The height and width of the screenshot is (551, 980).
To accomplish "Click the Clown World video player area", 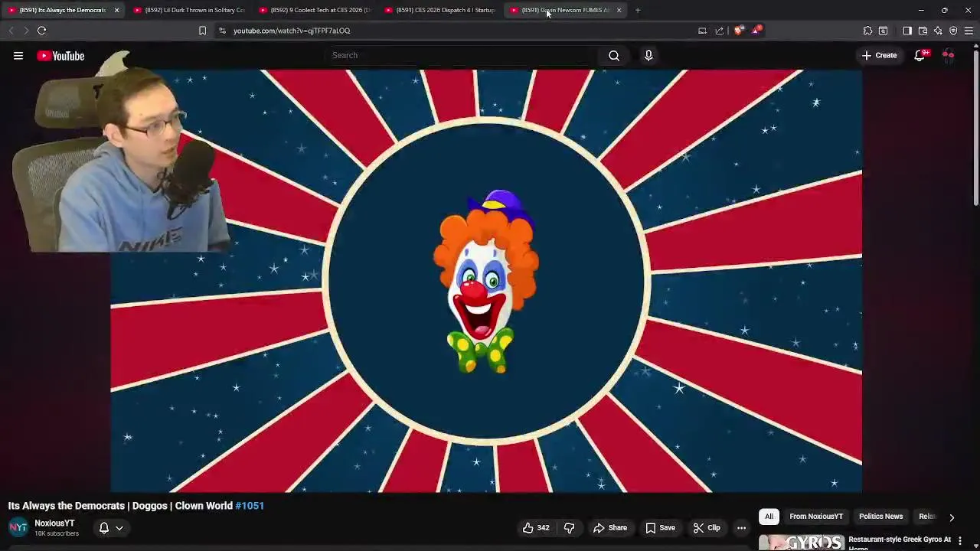I will 486,281.
